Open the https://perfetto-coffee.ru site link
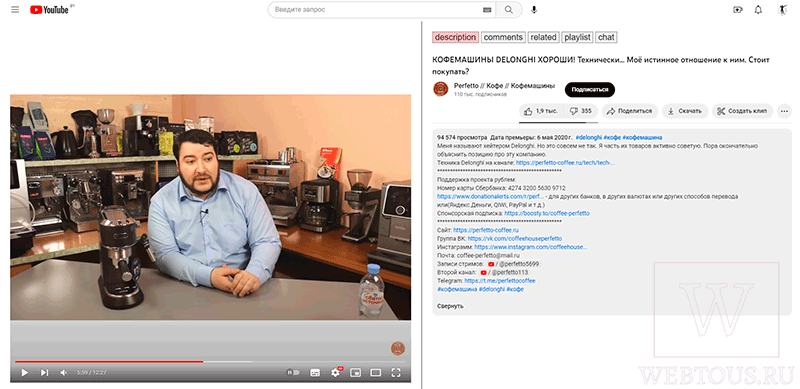 (486, 230)
